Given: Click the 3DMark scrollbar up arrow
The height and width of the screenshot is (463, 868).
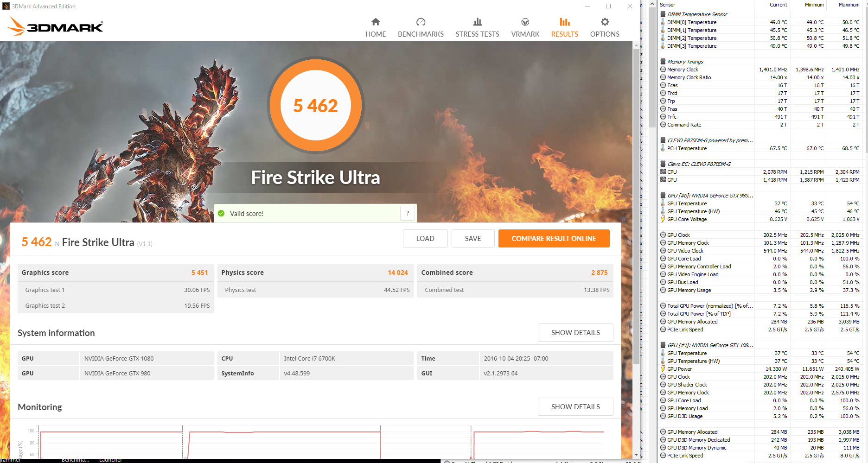Looking at the screenshot, I should (x=636, y=45).
